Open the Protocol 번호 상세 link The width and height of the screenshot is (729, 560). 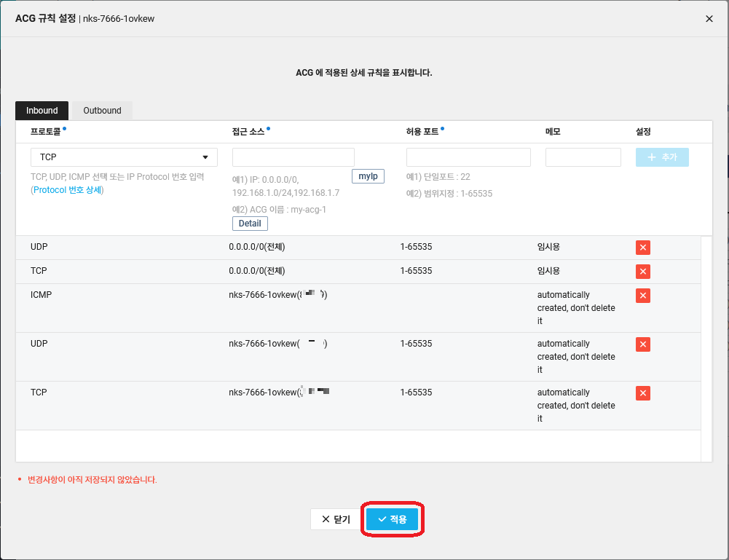(x=68, y=190)
